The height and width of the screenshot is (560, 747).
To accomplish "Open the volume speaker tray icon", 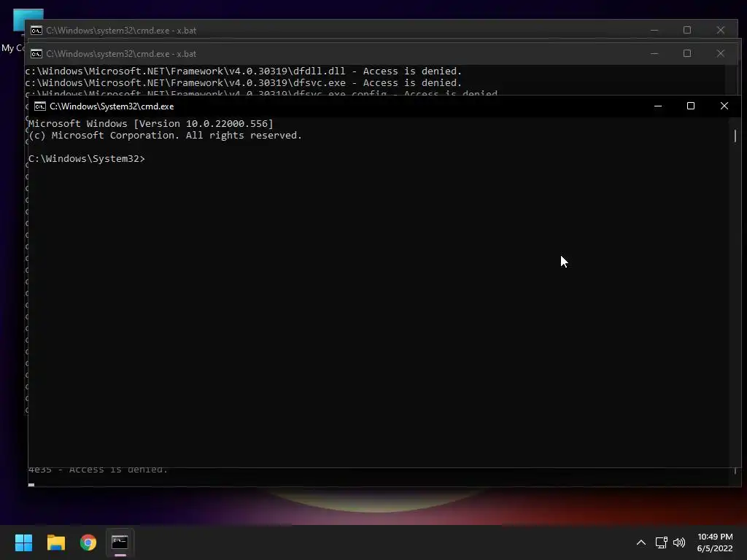I will pos(679,542).
